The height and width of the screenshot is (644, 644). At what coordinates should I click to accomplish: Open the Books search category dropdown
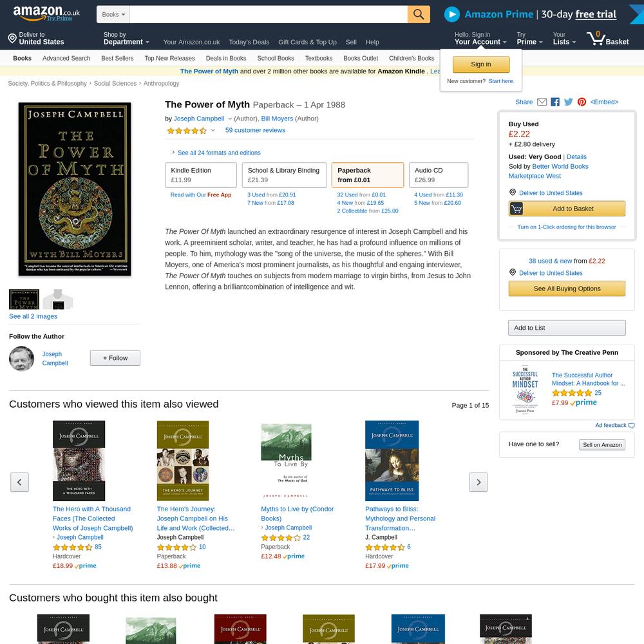113,14
